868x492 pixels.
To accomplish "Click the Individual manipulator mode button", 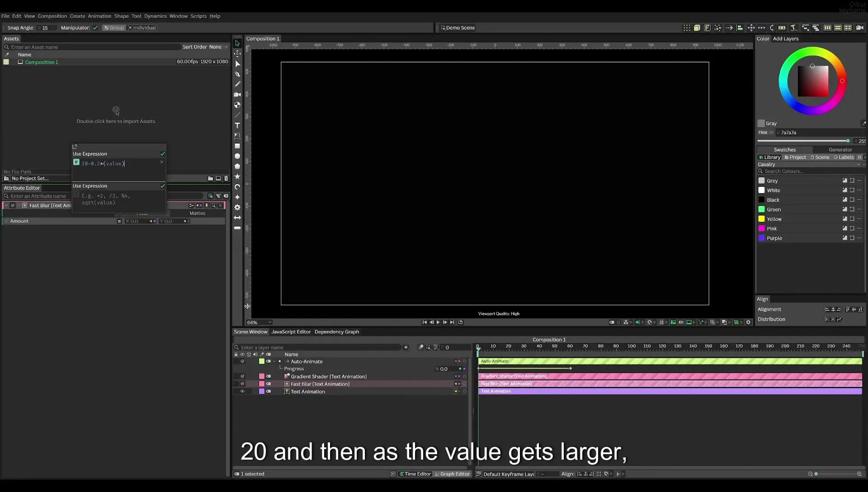I will point(142,28).
